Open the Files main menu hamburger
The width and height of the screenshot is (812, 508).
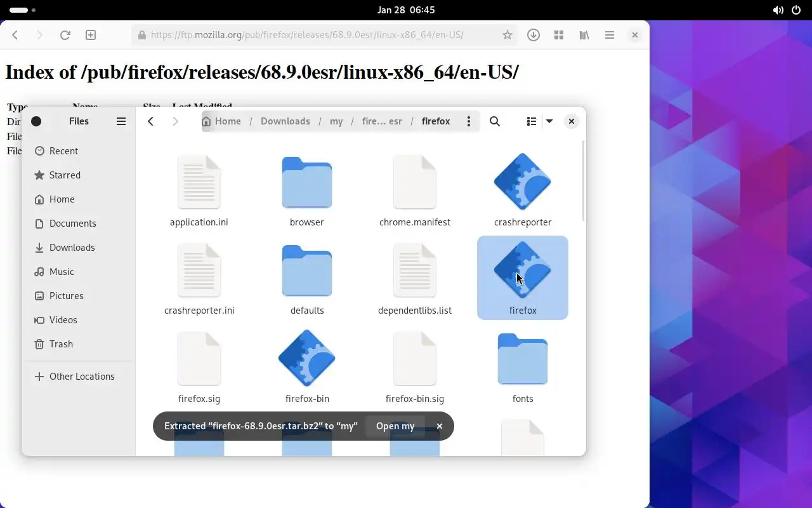coord(121,121)
